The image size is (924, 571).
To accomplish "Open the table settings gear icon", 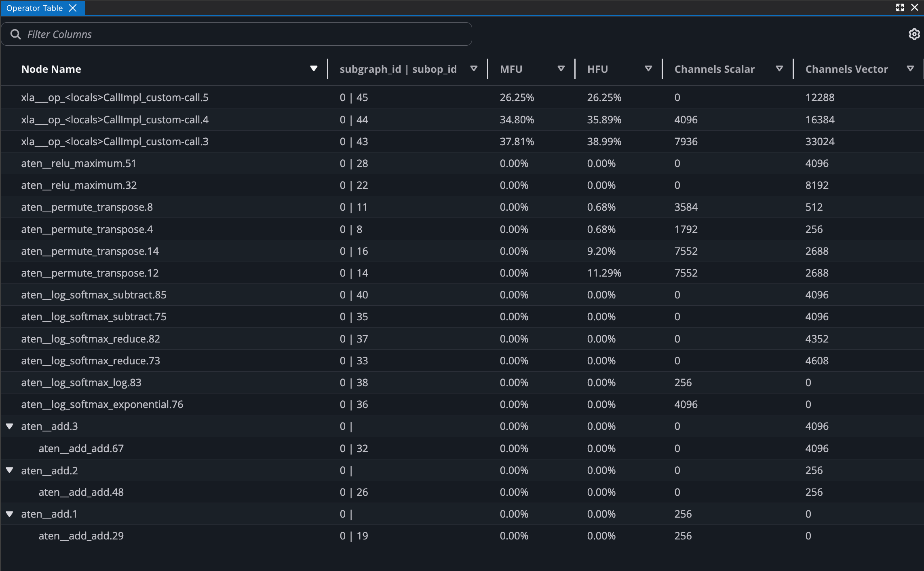I will [x=914, y=34].
